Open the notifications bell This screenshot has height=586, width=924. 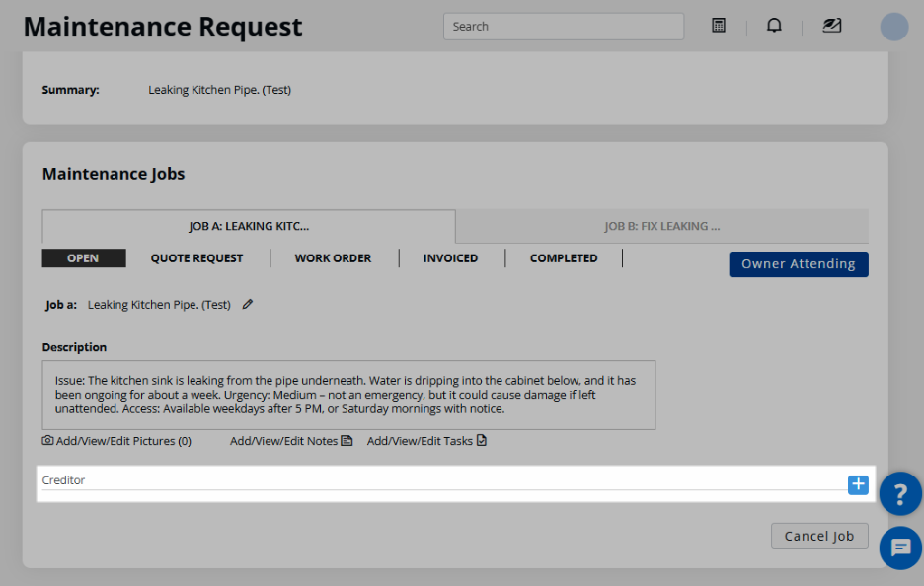(x=774, y=26)
